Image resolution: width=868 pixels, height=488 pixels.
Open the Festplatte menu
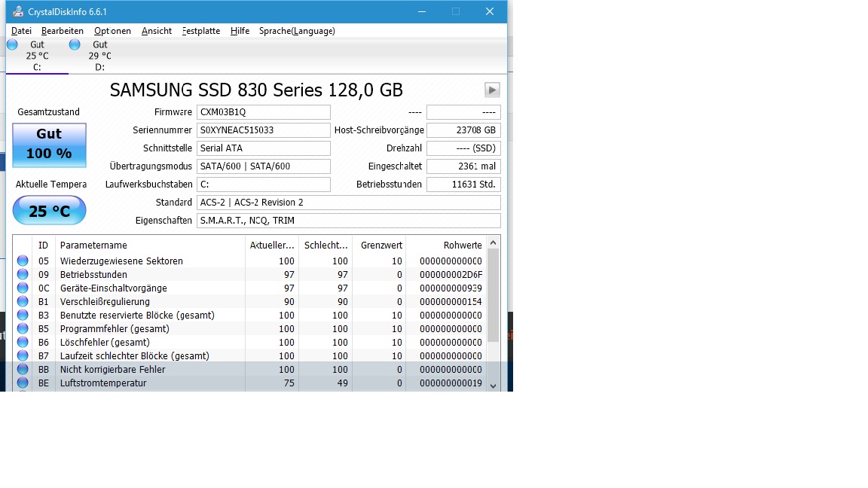[201, 31]
